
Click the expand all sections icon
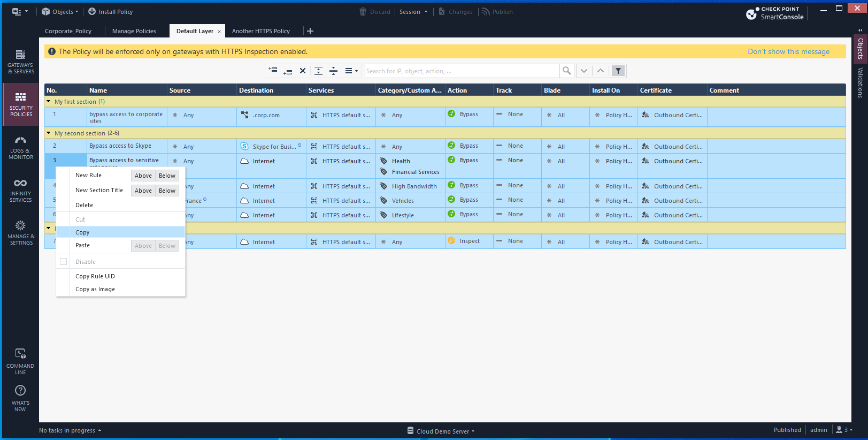tap(318, 71)
